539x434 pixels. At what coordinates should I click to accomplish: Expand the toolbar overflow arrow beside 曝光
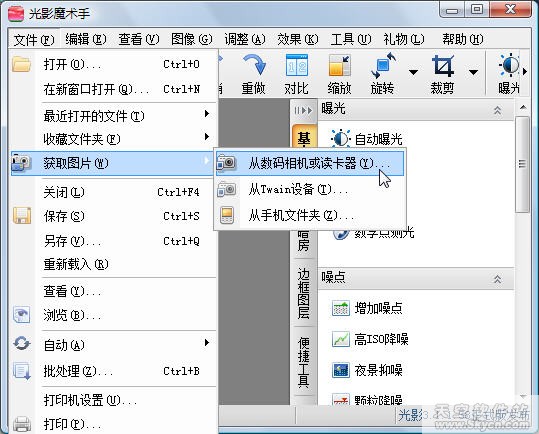pos(525,71)
